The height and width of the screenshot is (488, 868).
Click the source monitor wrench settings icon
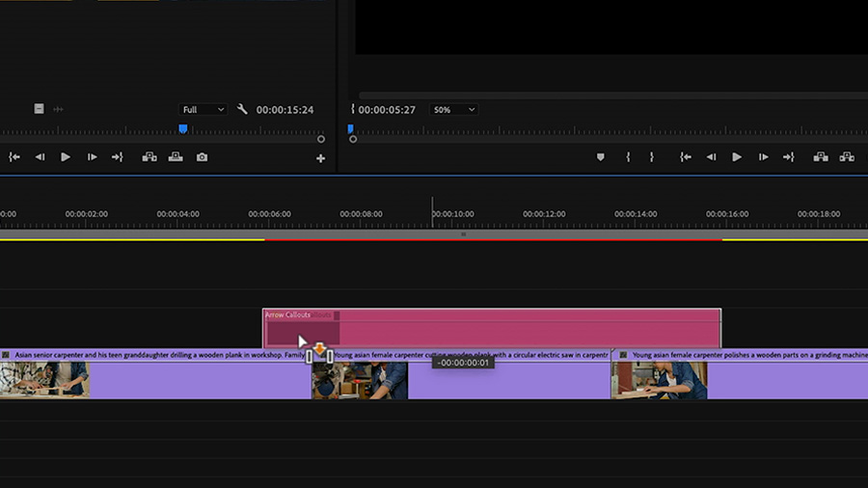pyautogui.click(x=242, y=109)
